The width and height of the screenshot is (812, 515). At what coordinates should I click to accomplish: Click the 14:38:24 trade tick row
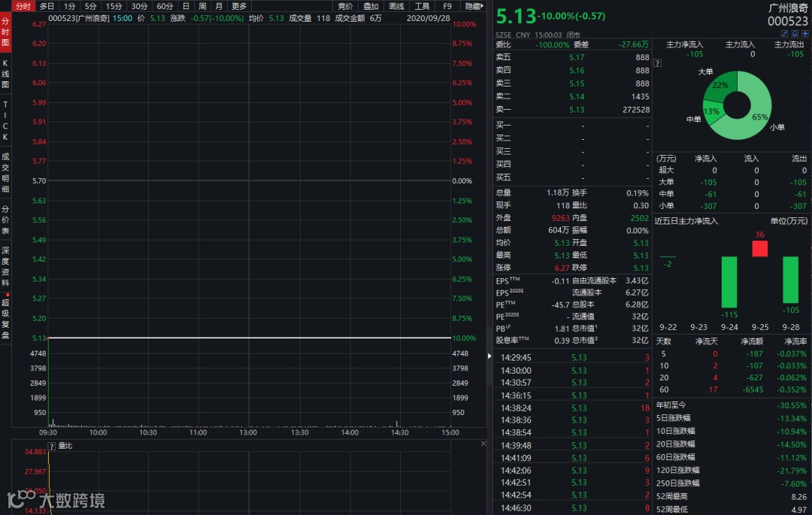point(573,407)
